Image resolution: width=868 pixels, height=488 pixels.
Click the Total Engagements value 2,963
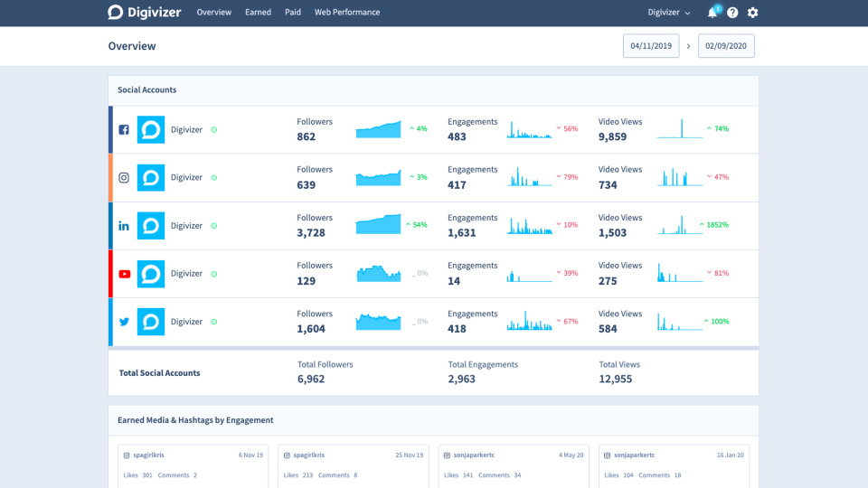(x=462, y=379)
